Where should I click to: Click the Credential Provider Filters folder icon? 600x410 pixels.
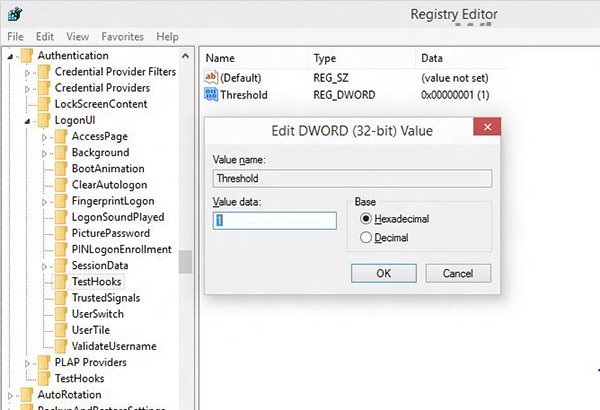click(x=44, y=72)
